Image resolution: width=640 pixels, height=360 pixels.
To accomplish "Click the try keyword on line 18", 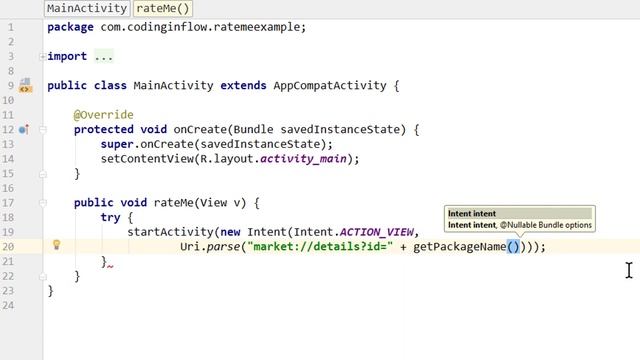I will [110, 218].
